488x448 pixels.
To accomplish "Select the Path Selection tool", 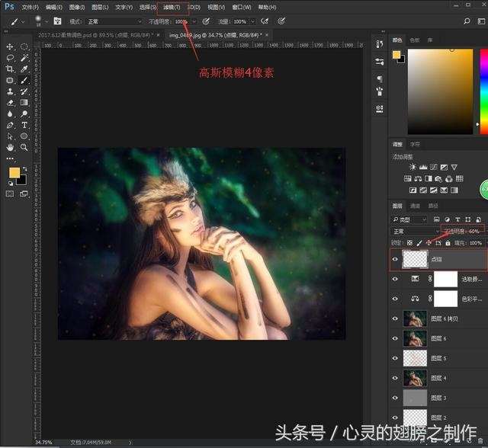I will [x=10, y=136].
